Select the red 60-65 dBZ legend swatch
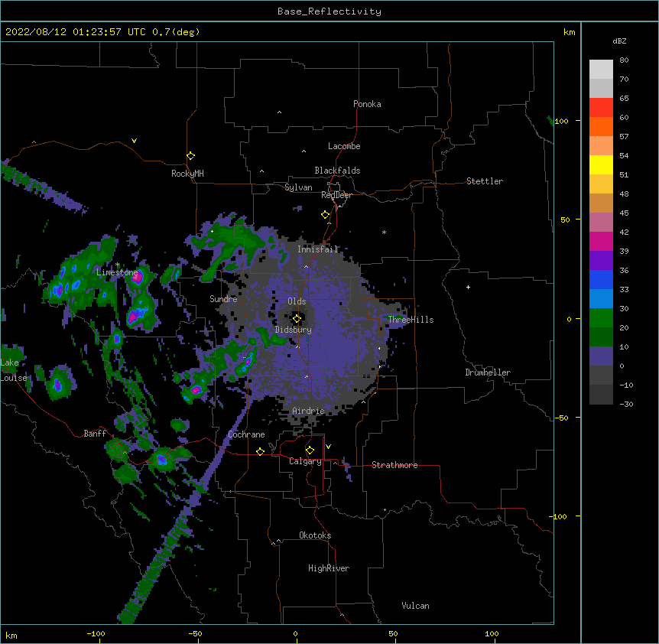 point(601,108)
